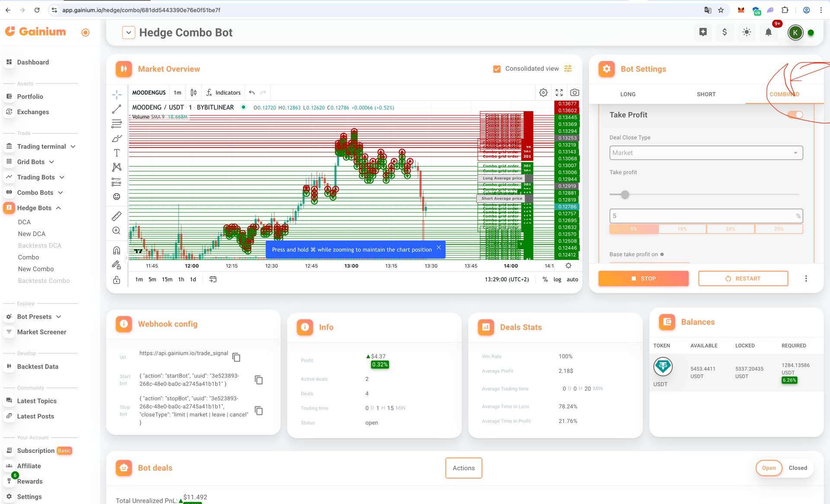This screenshot has width=830, height=504.
Task: Toggle magnet mode on chart
Action: coord(117,251)
